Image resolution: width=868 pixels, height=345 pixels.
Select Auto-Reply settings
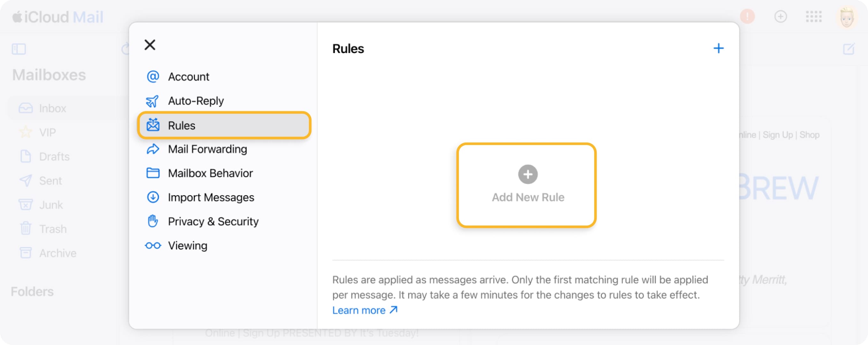pyautogui.click(x=195, y=101)
